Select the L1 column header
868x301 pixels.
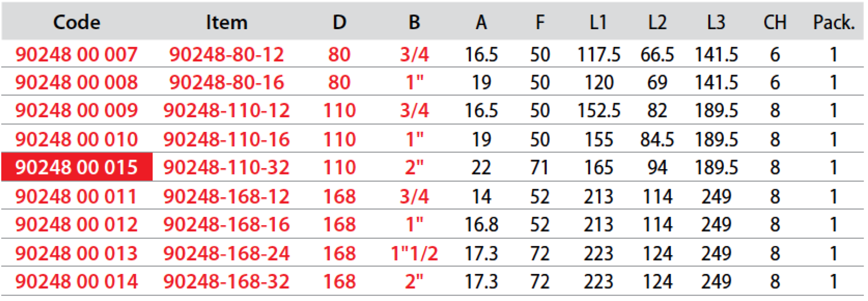(598, 22)
